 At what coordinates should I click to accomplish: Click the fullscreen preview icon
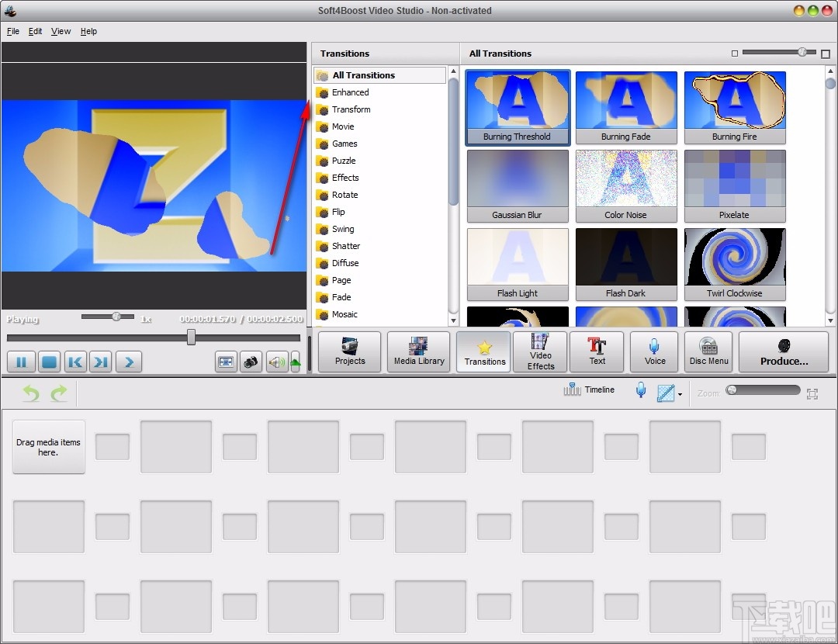click(x=226, y=362)
